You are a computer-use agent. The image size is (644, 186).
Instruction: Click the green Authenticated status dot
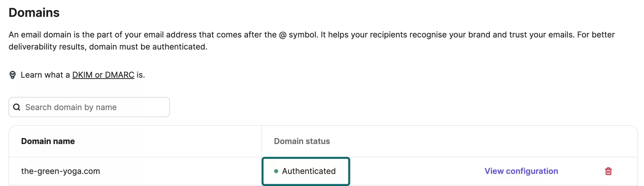point(276,171)
